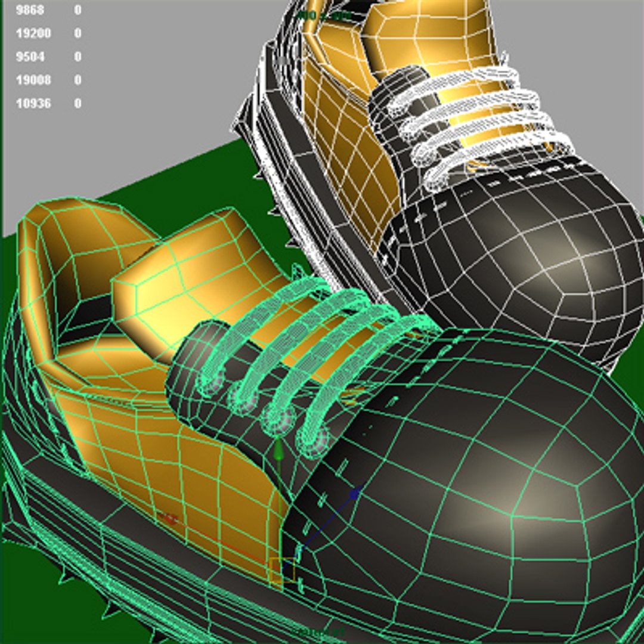Click the HUD value 10936
Image resolution: width=644 pixels, height=644 pixels.
(x=33, y=104)
